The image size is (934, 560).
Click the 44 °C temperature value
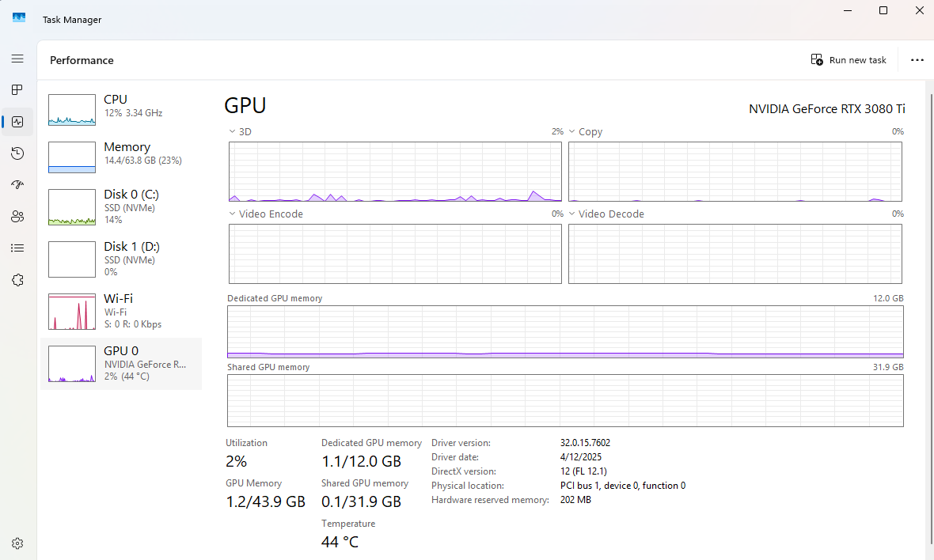click(x=340, y=542)
